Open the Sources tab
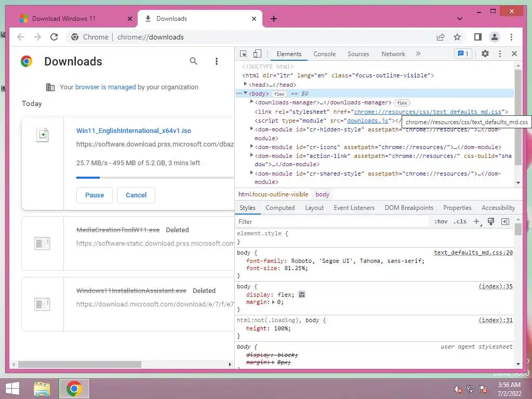The width and height of the screenshot is (532, 399). (358, 54)
